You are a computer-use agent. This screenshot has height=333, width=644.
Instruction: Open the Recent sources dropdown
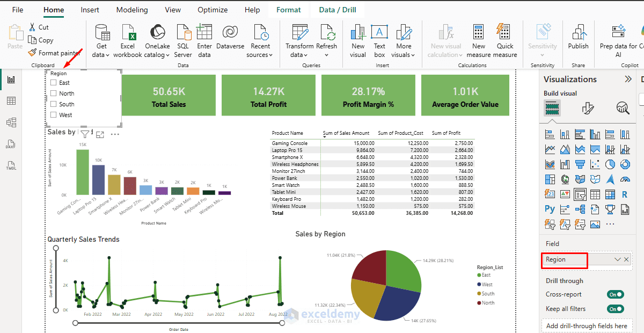click(260, 41)
